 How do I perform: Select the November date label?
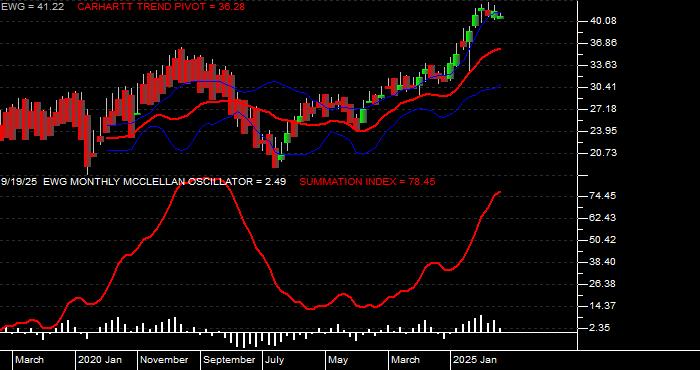[x=164, y=360]
